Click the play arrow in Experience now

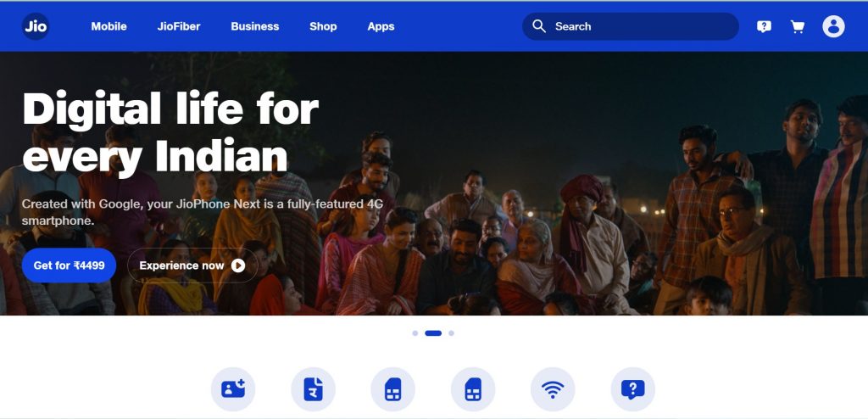tap(238, 265)
